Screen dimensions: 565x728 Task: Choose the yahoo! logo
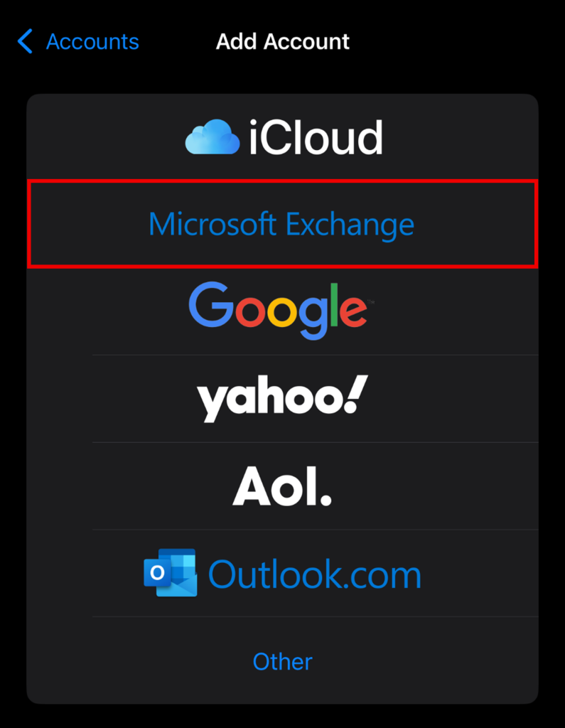tap(282, 398)
